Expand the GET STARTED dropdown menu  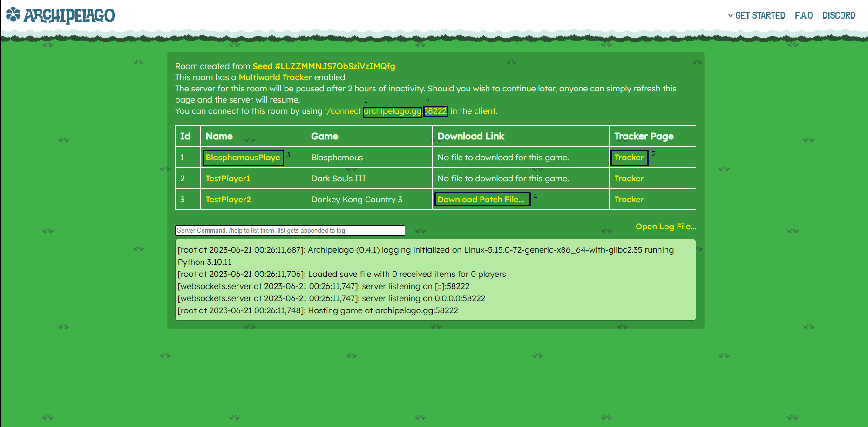(x=759, y=15)
